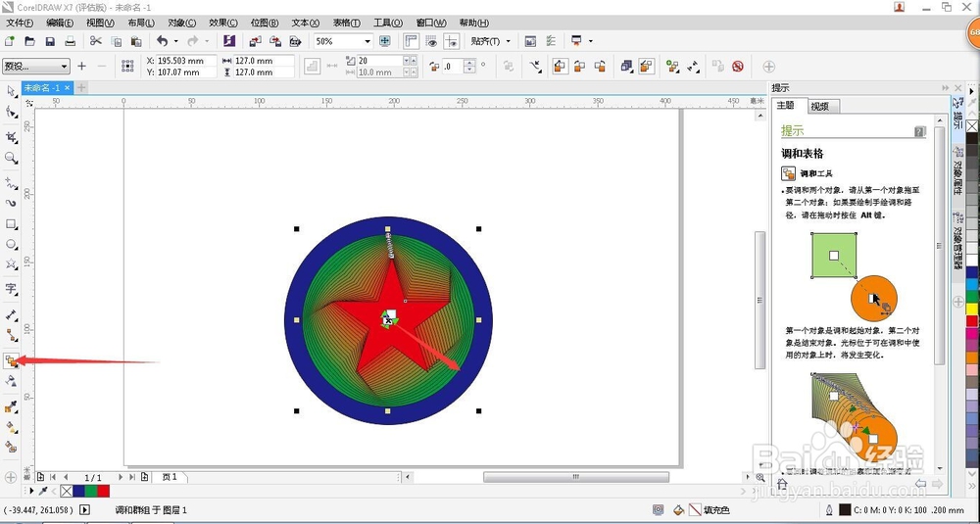Toggle accelerate sizing for blend

pos(646,67)
